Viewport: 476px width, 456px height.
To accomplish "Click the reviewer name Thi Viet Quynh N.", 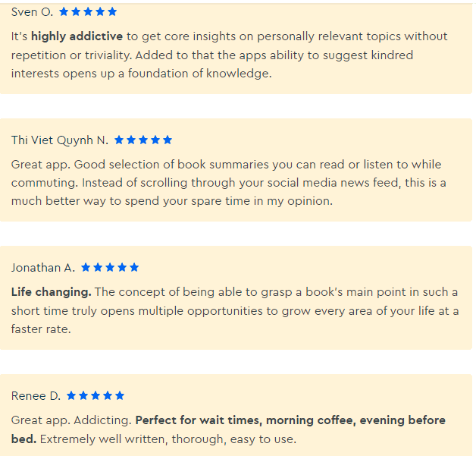I will (60, 140).
